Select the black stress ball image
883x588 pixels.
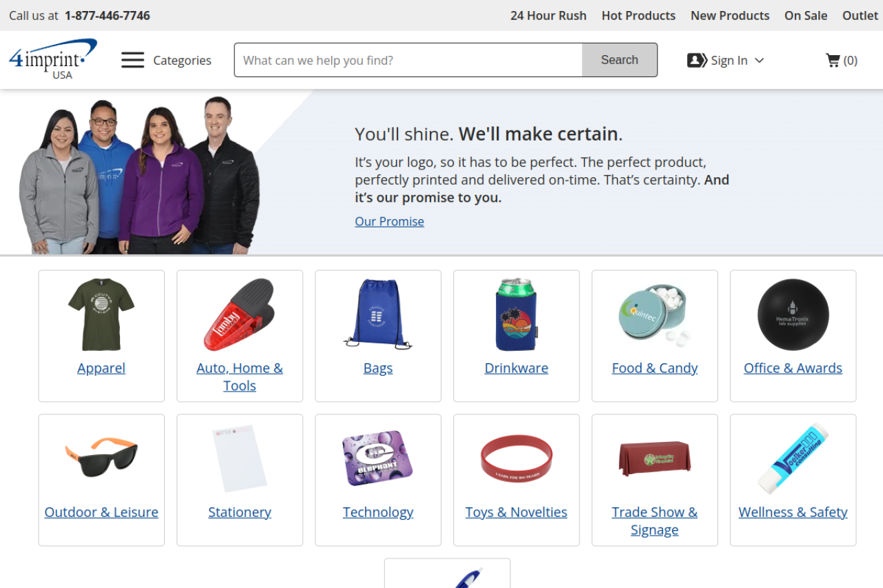point(793,314)
